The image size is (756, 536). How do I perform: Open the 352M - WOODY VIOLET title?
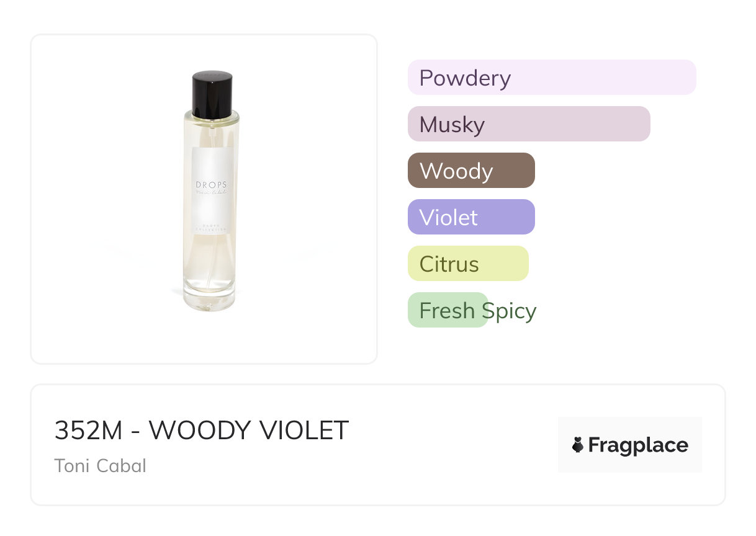[x=202, y=431]
